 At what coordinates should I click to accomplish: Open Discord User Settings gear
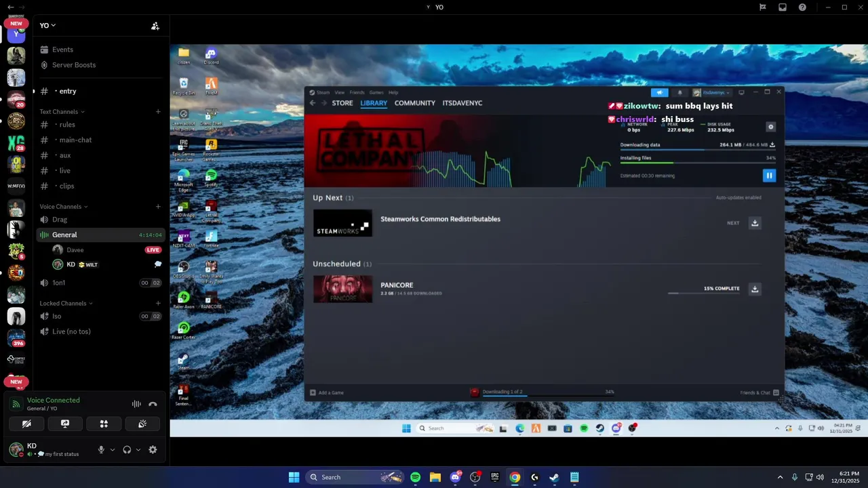coord(153,449)
